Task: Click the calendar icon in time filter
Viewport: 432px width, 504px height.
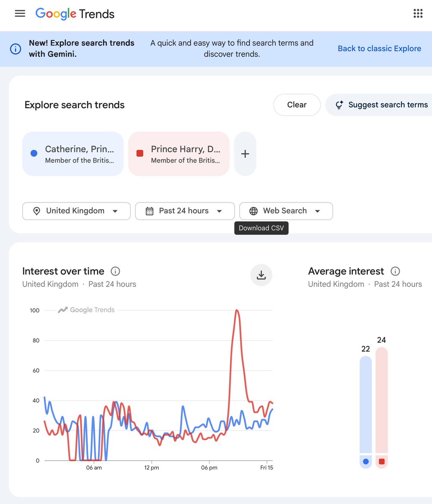Action: (149, 211)
